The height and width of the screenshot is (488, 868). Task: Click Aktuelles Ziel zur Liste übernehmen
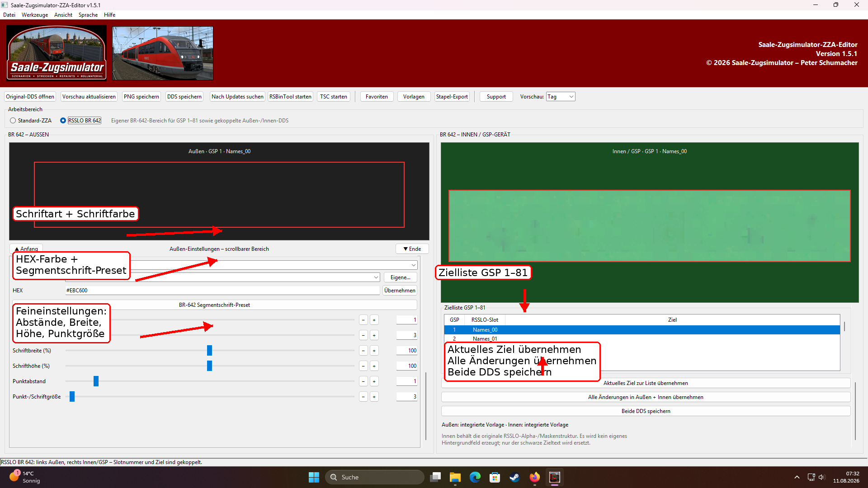(646, 383)
